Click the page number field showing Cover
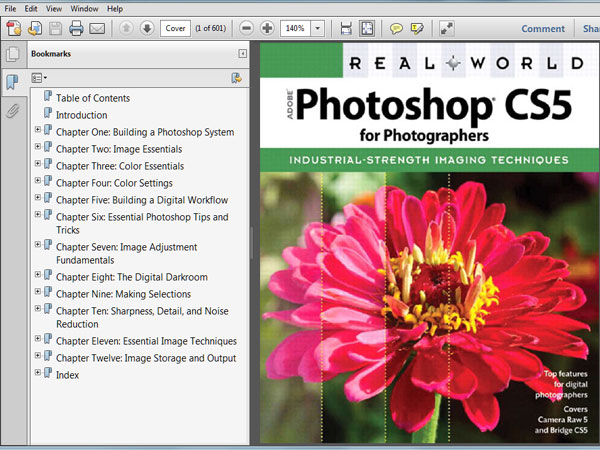 point(175,29)
